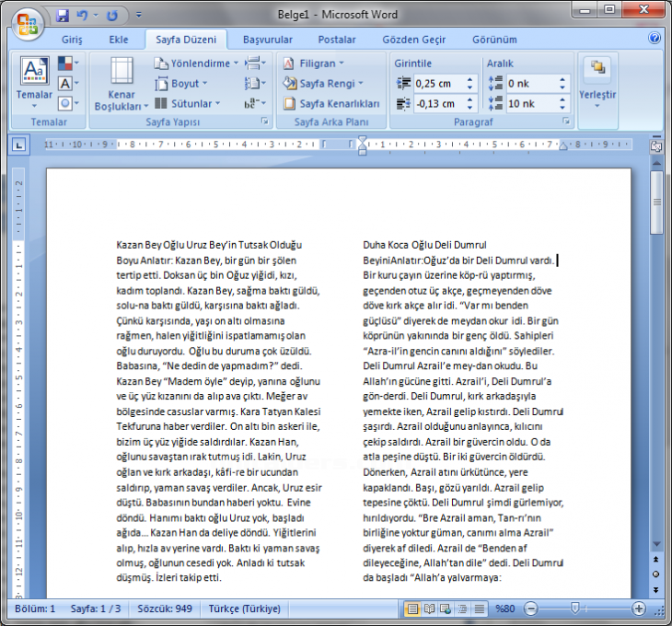Screen dimensions: 672x626
Task: Switch to Full Screen Reading view
Action: [429, 609]
